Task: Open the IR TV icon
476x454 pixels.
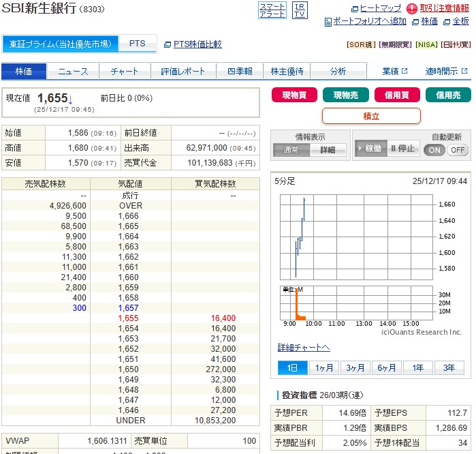Action: coord(300,10)
